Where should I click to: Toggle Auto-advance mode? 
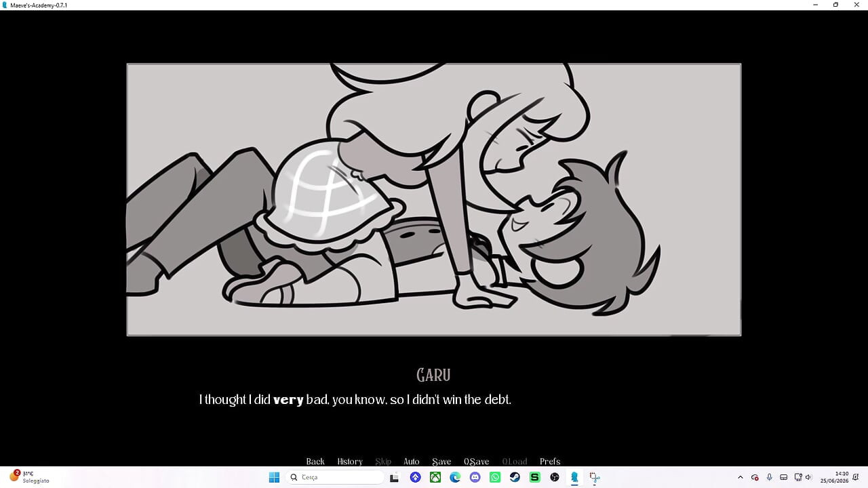tap(412, 462)
